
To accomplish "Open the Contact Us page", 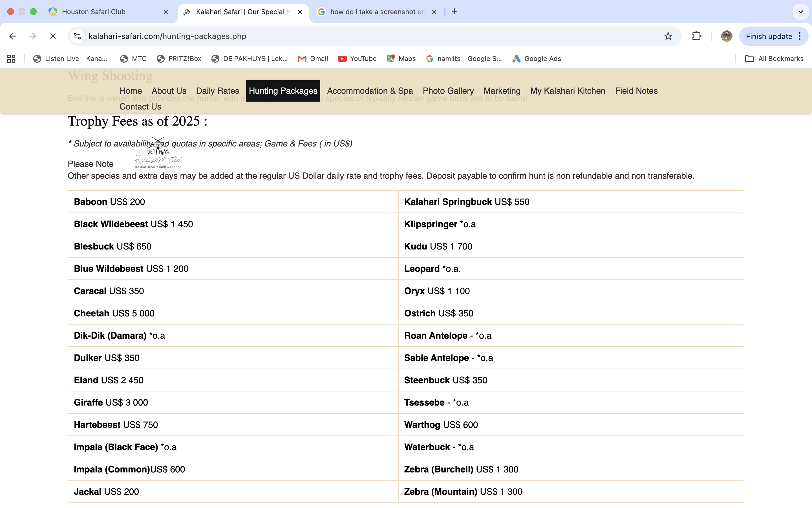I will pos(140,106).
